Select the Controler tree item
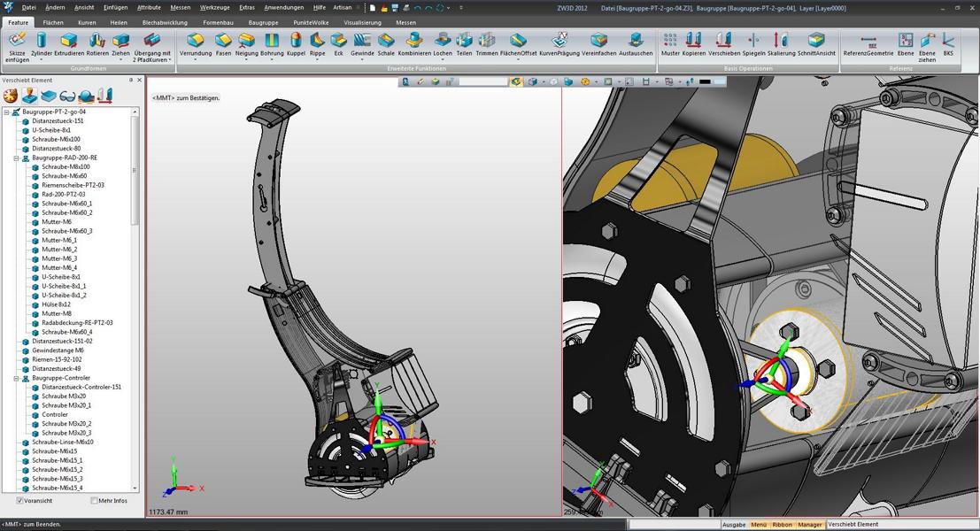 pos(54,415)
